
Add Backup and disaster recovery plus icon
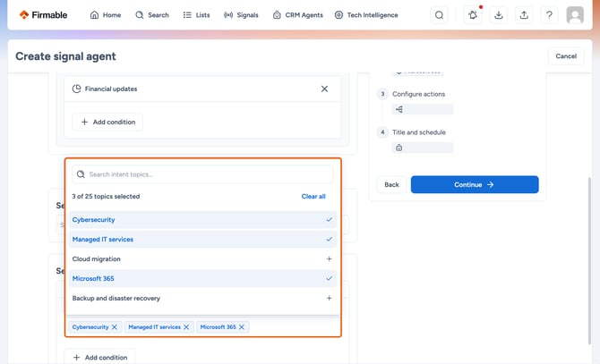(329, 298)
